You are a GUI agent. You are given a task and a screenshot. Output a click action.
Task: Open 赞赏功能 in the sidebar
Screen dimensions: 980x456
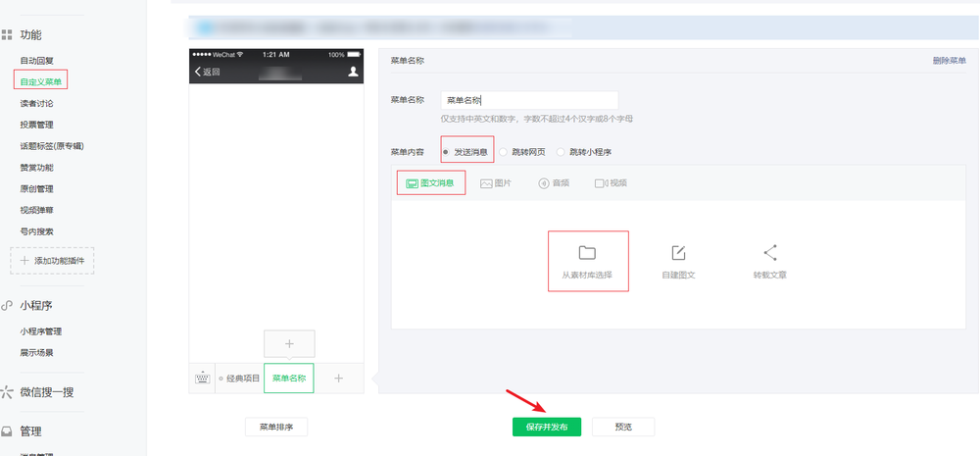point(37,168)
